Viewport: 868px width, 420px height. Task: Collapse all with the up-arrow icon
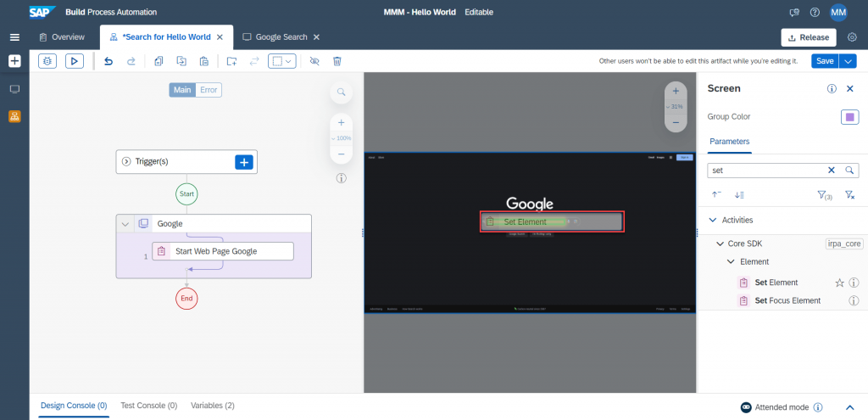(716, 194)
